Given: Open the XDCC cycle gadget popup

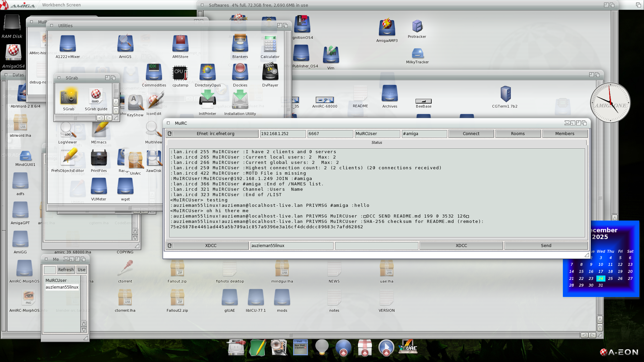Looking at the screenshot, I should (x=170, y=246).
